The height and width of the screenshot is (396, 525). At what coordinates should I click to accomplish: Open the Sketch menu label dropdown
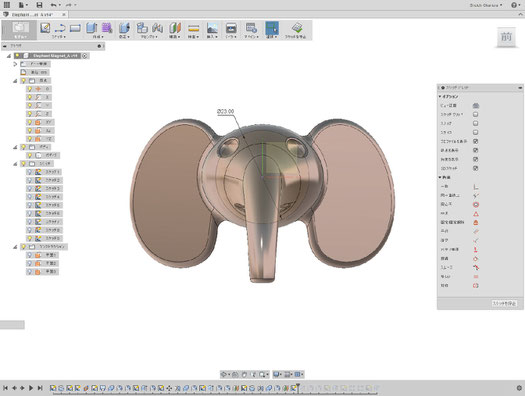tap(59, 37)
